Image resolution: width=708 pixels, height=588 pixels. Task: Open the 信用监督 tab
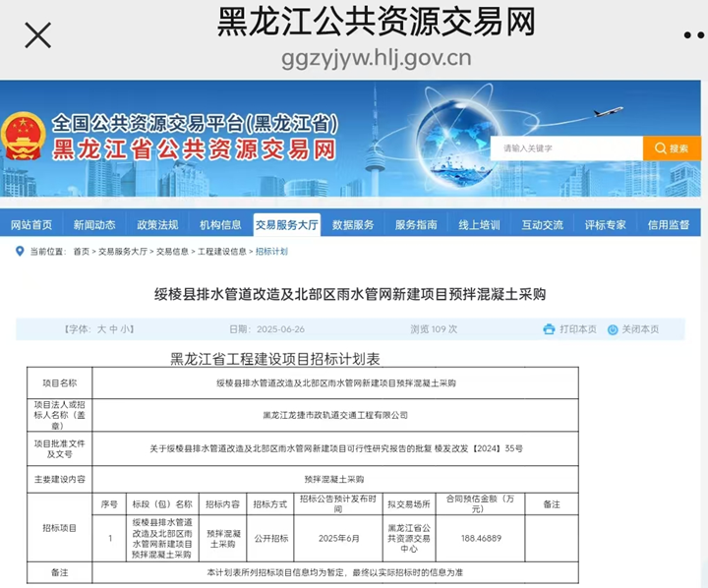click(x=669, y=224)
